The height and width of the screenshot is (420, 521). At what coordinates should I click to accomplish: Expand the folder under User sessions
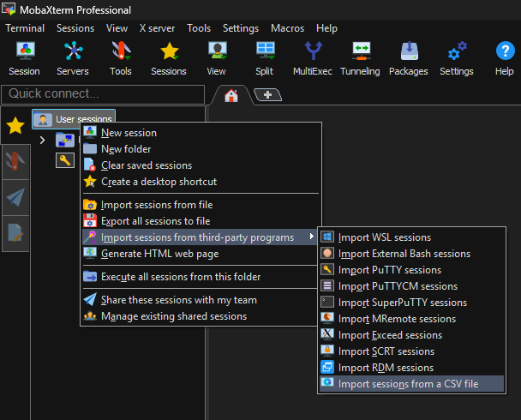tap(42, 141)
